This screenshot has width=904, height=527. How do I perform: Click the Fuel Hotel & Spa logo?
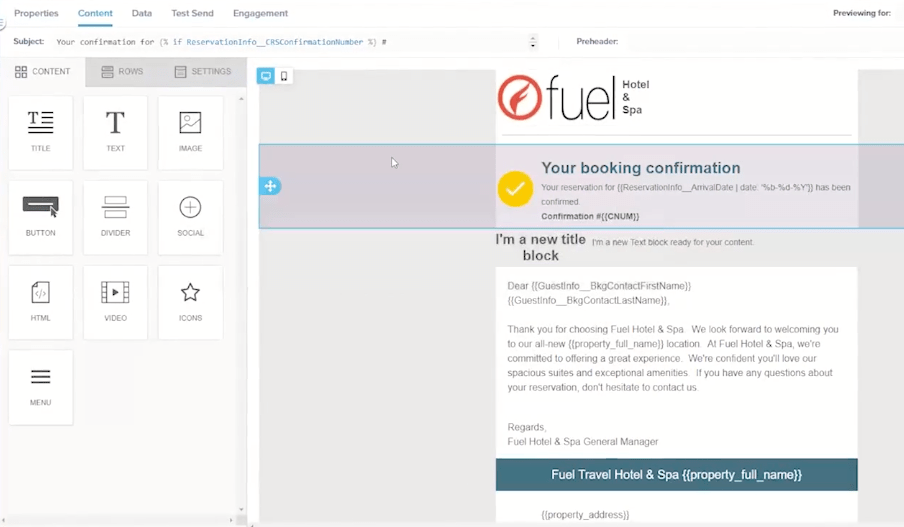tap(574, 97)
